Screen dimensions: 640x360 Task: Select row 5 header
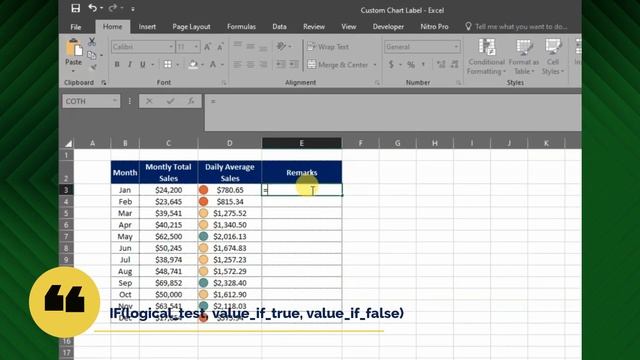pyautogui.click(x=66, y=213)
